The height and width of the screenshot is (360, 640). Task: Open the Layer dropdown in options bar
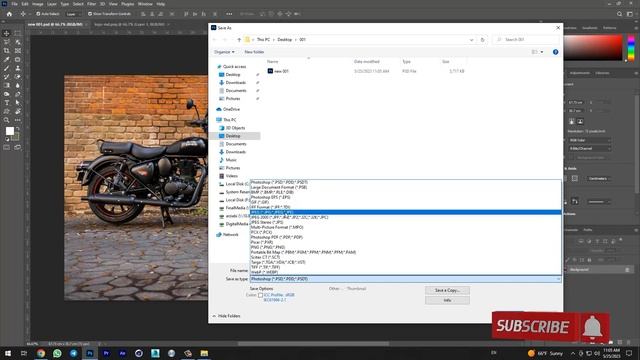point(73,14)
